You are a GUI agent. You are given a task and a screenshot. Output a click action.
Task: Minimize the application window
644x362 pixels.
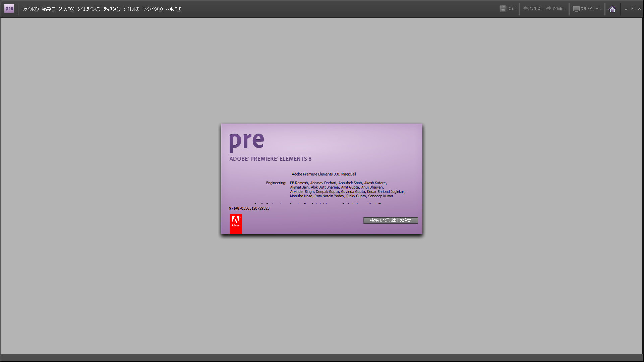click(x=626, y=9)
